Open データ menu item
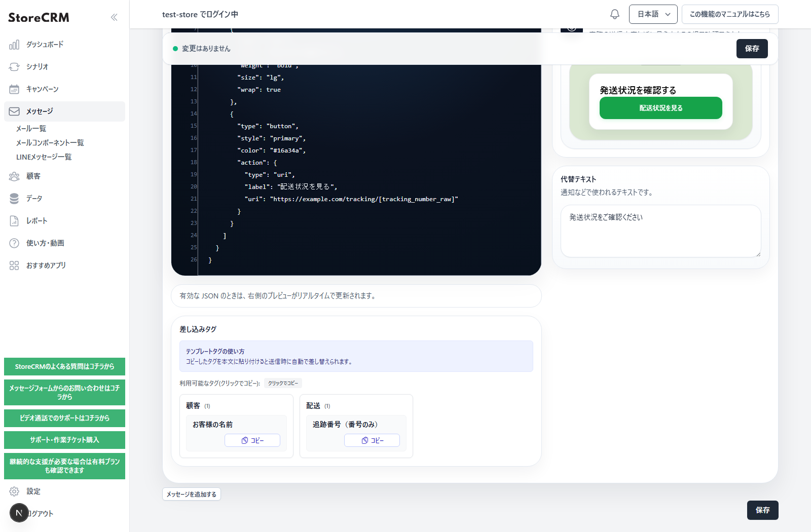The width and height of the screenshot is (811, 532). tap(64, 199)
